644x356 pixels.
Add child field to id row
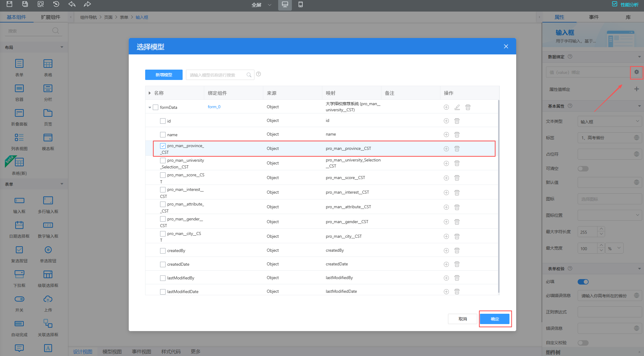tap(446, 121)
